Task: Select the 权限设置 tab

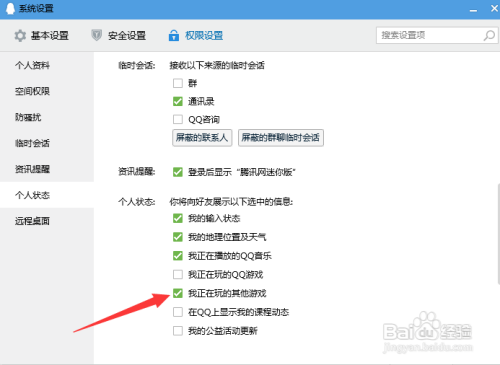Action: (196, 35)
